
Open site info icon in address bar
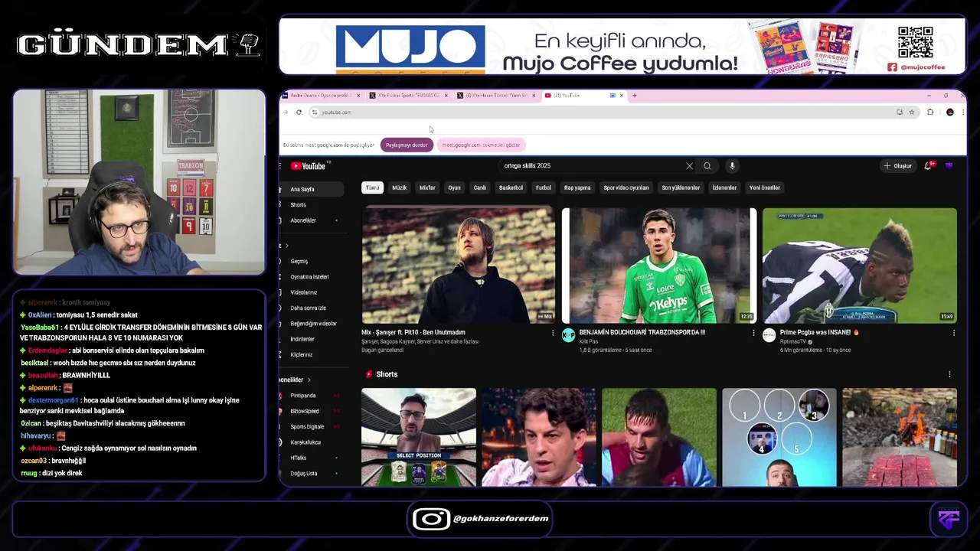point(314,112)
